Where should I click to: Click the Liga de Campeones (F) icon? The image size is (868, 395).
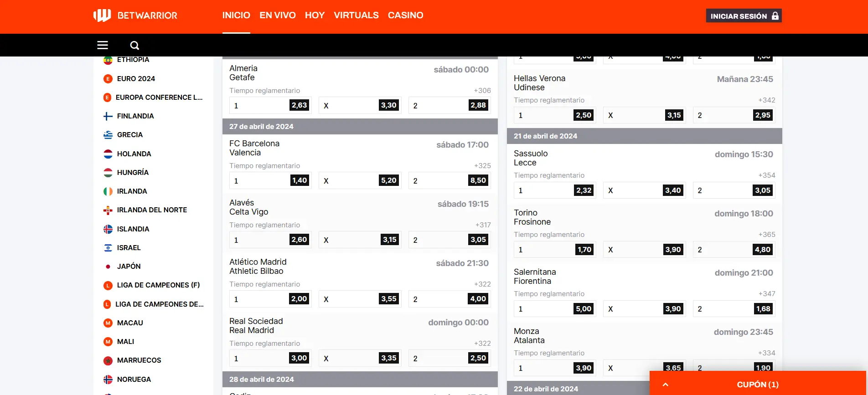(108, 285)
